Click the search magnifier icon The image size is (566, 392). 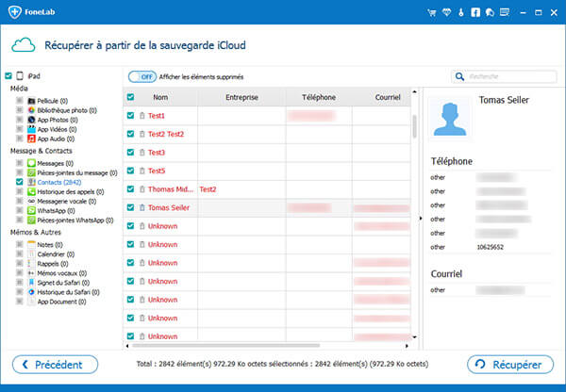459,76
